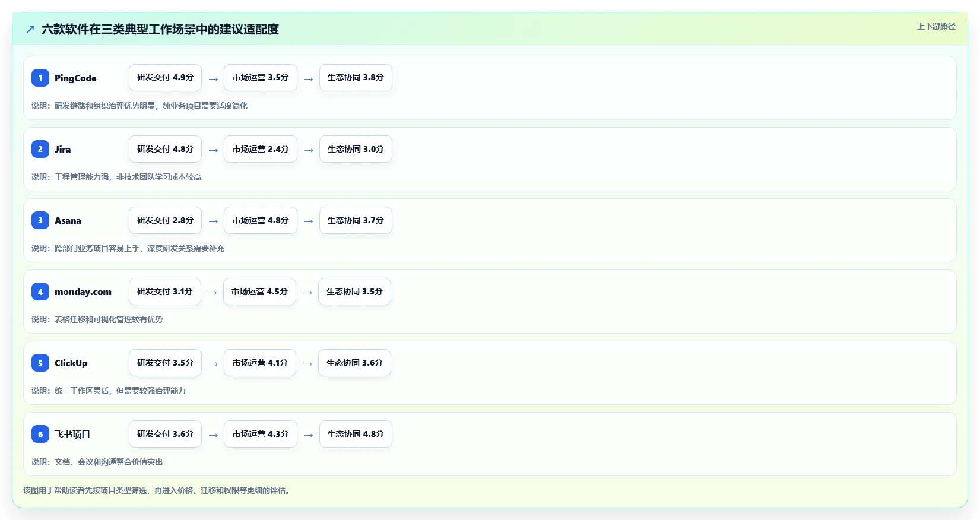Select the 飞书项目 product name

[x=72, y=434]
